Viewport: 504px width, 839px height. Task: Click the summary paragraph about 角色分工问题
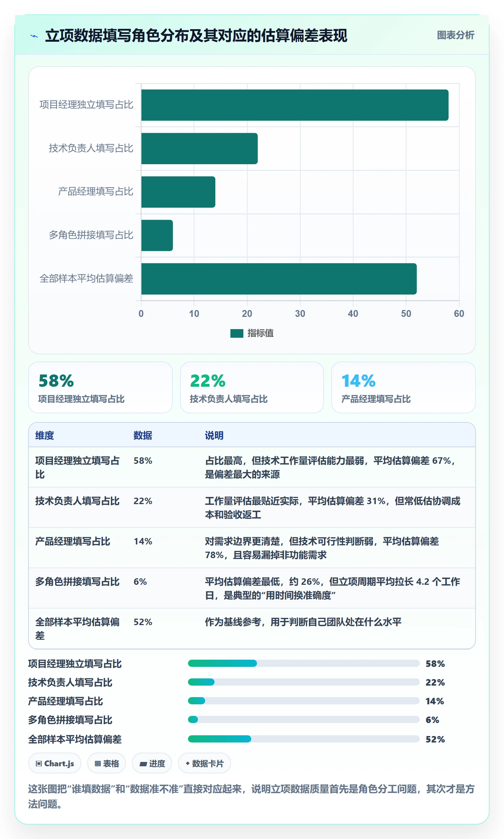click(x=251, y=796)
